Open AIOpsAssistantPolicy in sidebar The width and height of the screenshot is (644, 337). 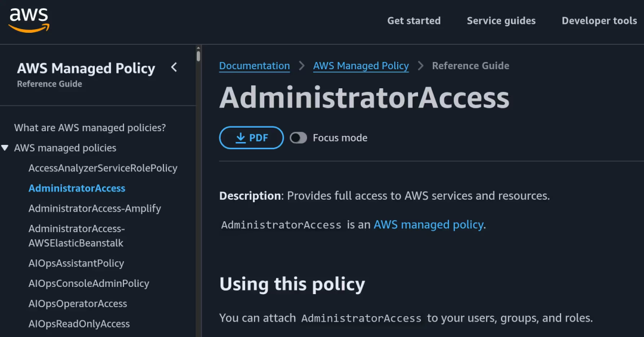pos(76,264)
